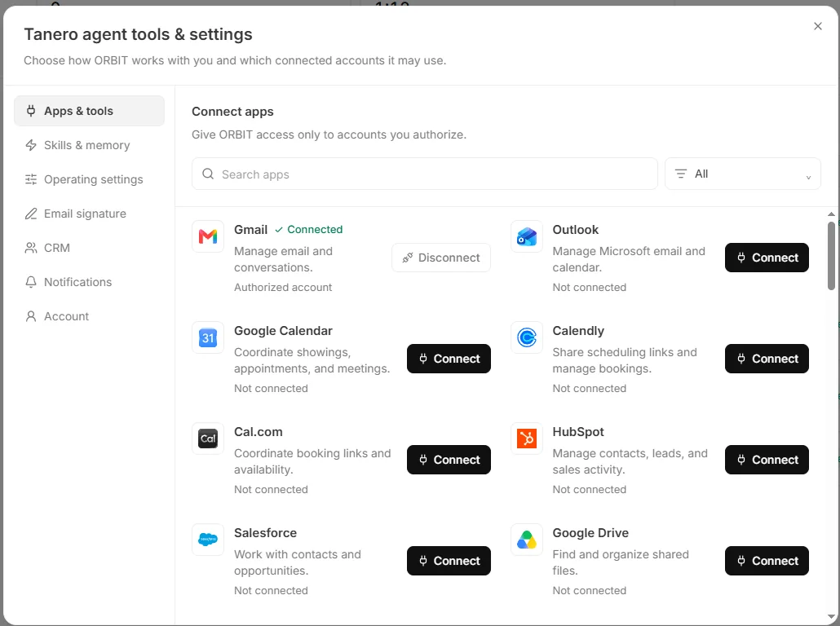Click the pen icon beside Email signature
The image size is (840, 626).
pyautogui.click(x=31, y=214)
